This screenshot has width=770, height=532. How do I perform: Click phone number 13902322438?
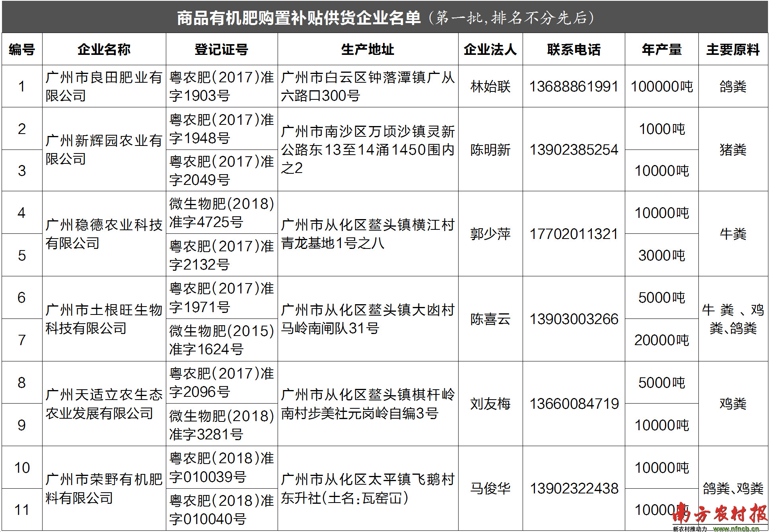click(x=574, y=488)
